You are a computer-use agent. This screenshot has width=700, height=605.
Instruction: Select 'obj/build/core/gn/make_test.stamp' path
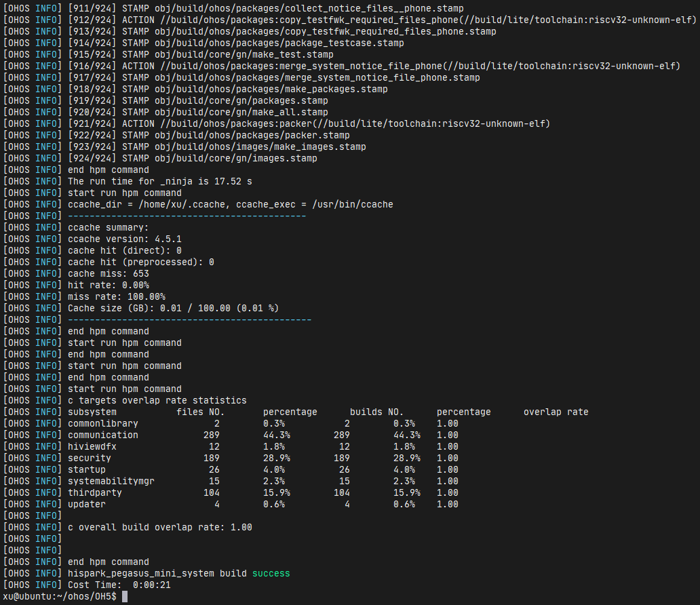point(244,54)
